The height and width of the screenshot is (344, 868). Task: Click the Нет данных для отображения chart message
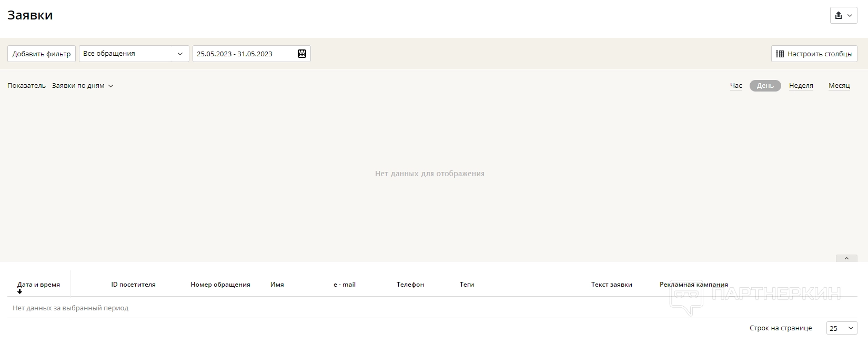(430, 174)
